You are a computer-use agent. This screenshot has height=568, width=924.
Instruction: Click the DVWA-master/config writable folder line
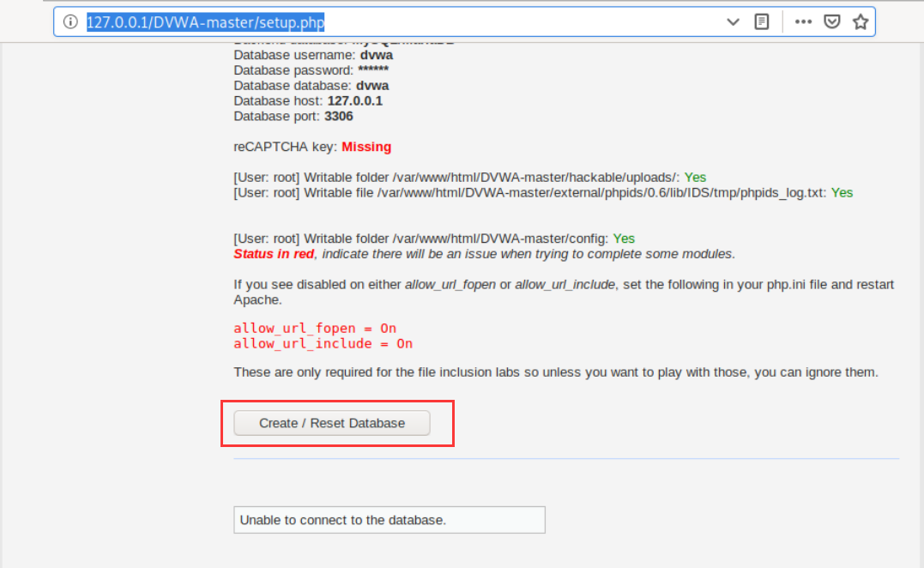[x=434, y=239]
